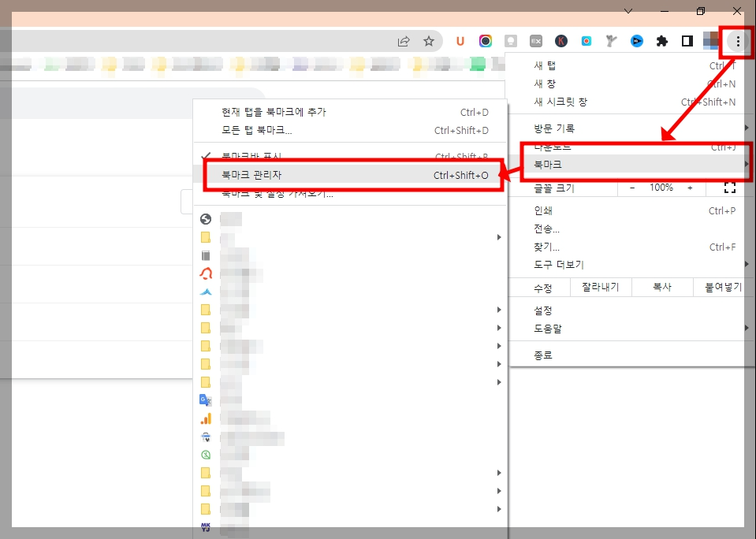Image resolution: width=756 pixels, height=539 pixels.
Task: Click the red bell bookmark icon
Action: tap(205, 273)
